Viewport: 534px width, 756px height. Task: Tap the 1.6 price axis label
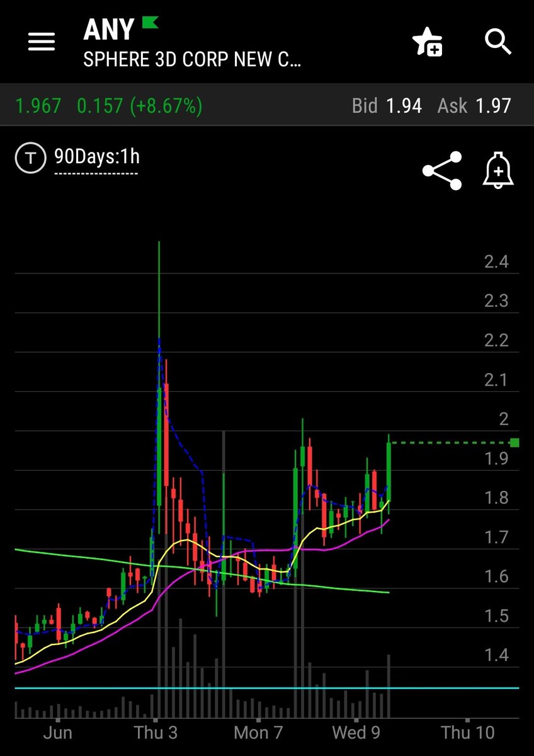click(496, 576)
